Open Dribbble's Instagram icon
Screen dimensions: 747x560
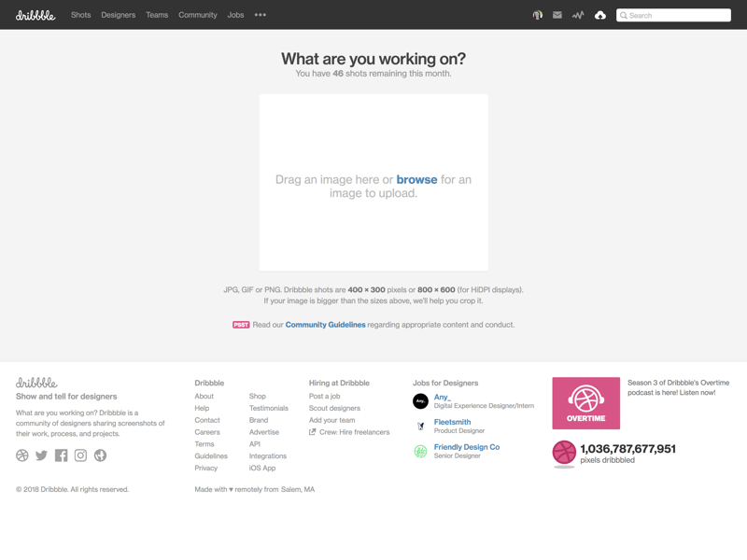pos(80,455)
